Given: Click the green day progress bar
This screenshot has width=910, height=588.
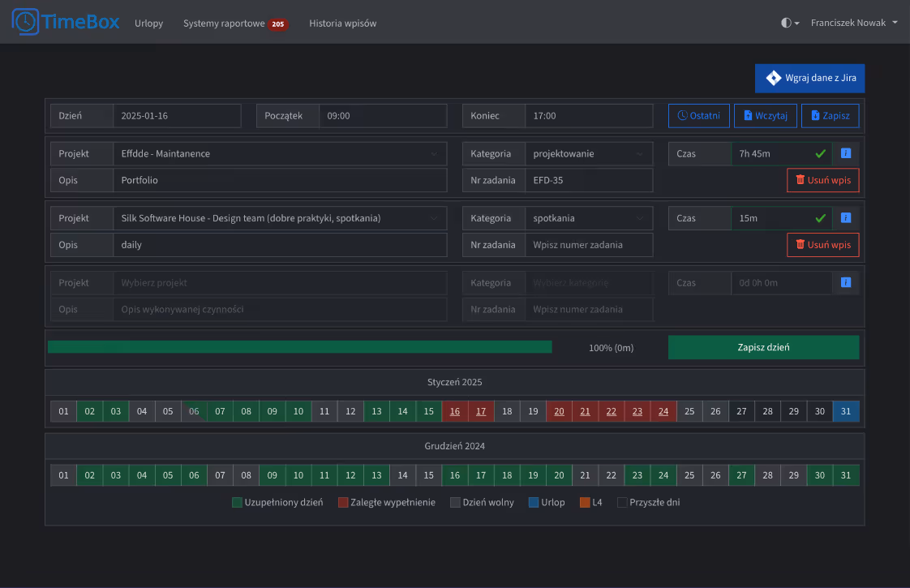Looking at the screenshot, I should tap(299, 347).
